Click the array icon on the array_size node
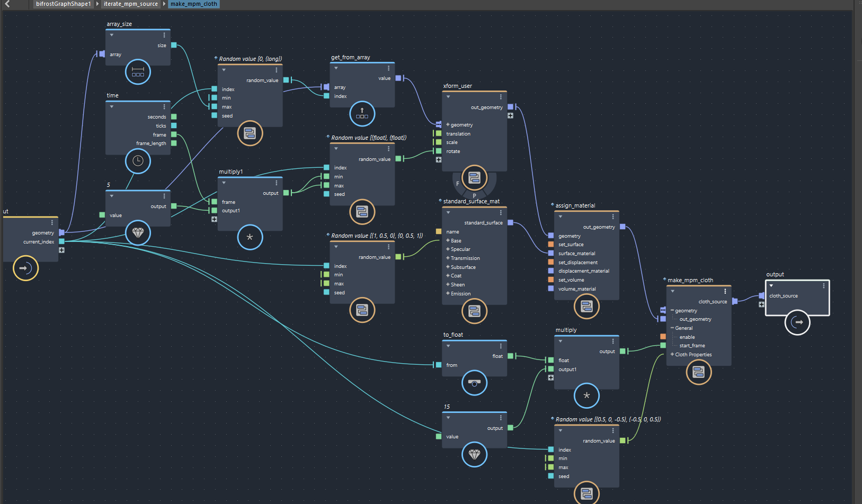Screen dimensions: 862x504 pos(138,71)
